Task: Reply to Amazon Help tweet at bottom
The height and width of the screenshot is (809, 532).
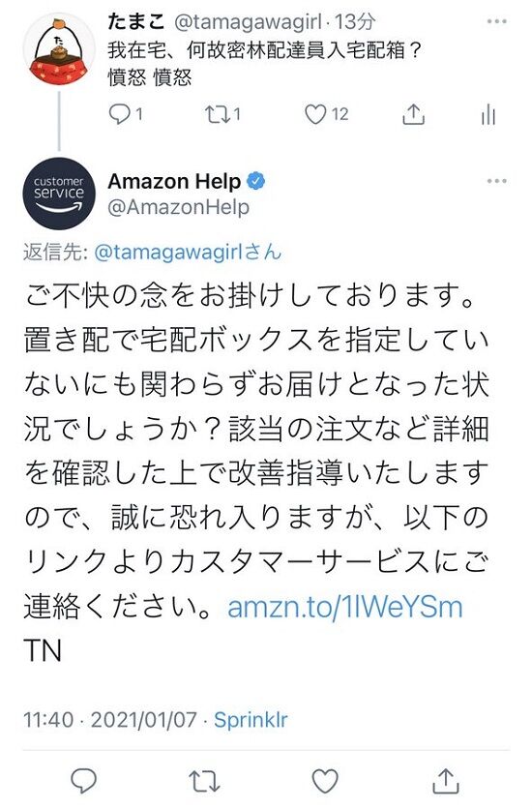Action: pyautogui.click(x=83, y=781)
